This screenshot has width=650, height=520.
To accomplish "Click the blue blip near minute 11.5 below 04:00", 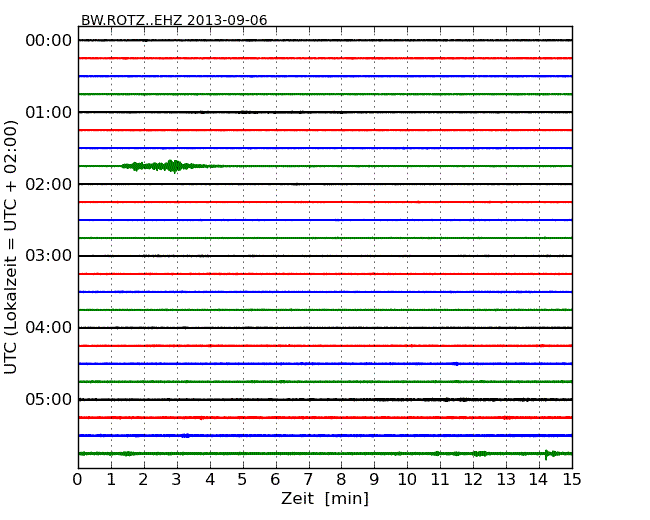I will (456, 364).
